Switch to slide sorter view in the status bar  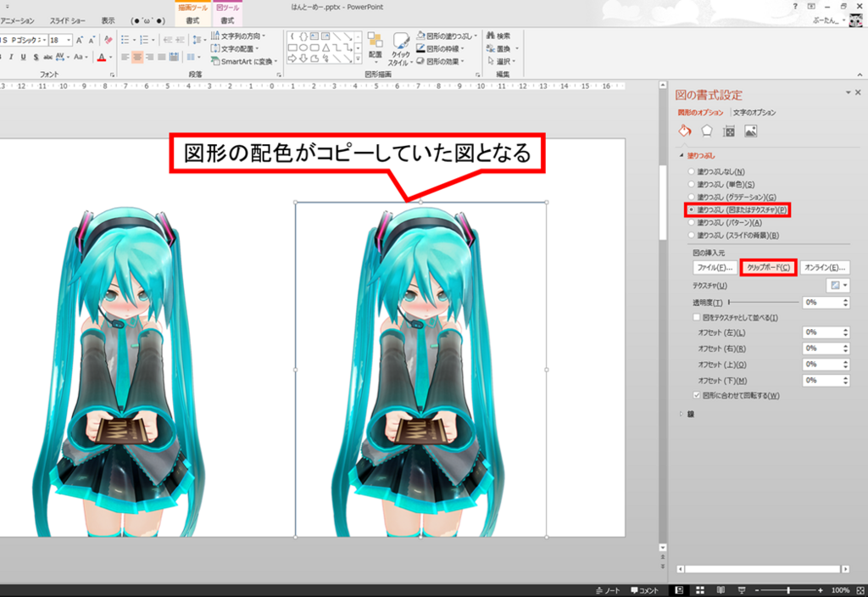699,590
